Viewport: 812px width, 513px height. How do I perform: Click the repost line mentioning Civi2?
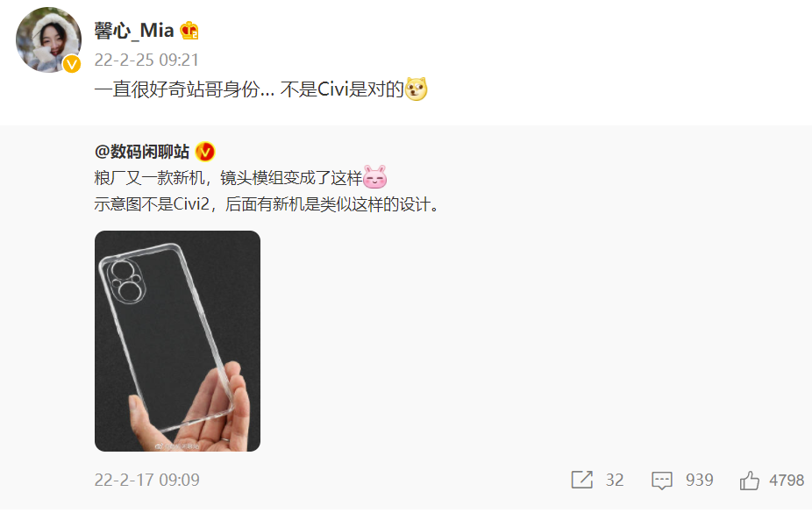267,204
